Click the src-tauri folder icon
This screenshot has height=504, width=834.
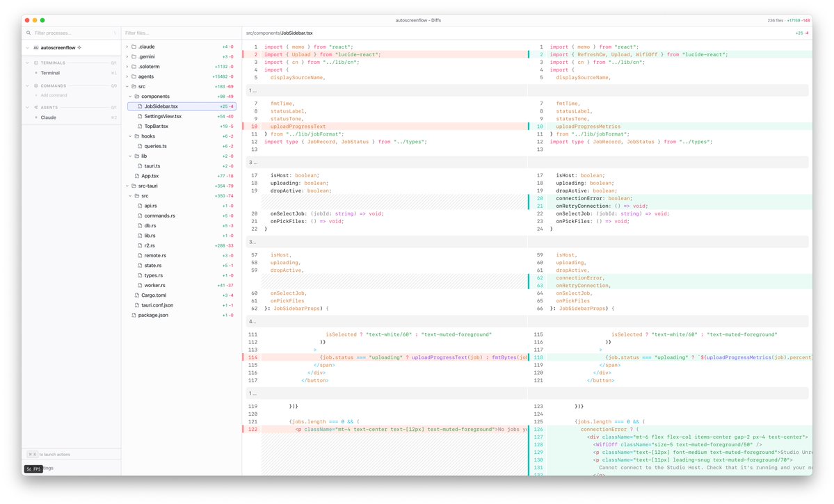[x=134, y=186]
